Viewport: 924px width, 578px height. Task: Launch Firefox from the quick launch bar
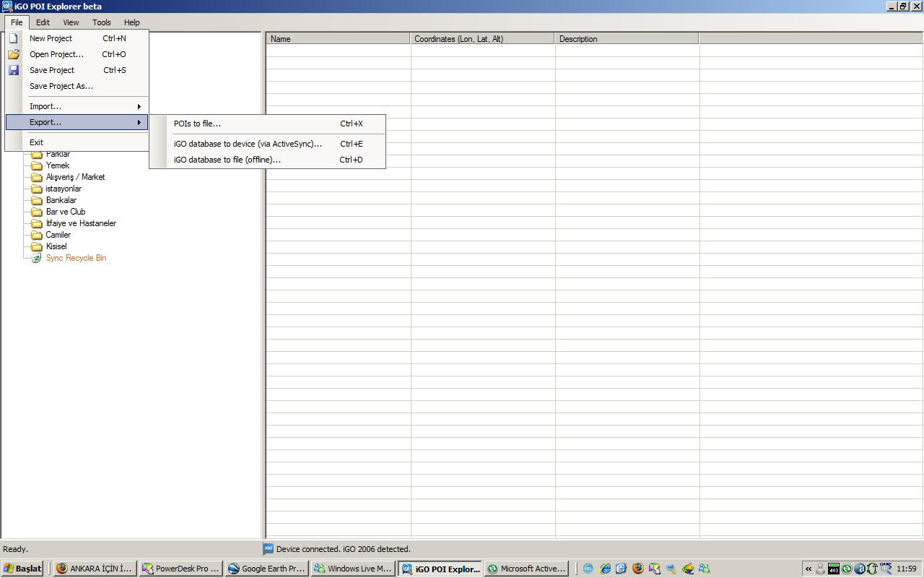point(638,569)
